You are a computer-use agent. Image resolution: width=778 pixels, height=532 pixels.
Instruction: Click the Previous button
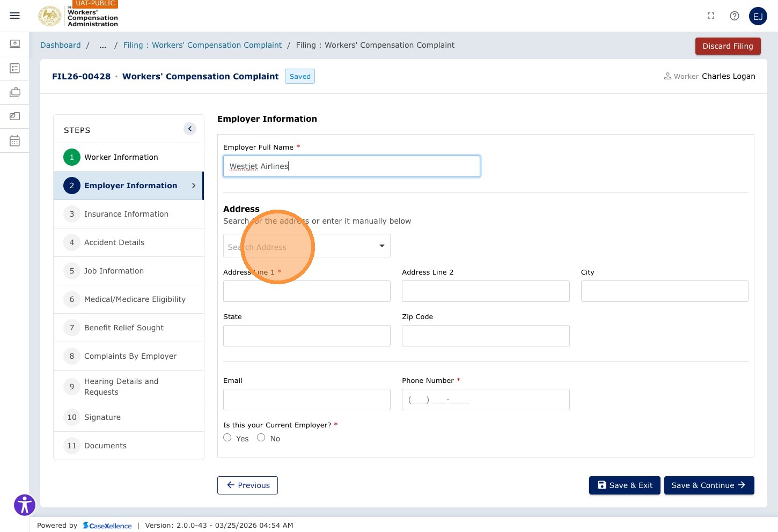[247, 485]
